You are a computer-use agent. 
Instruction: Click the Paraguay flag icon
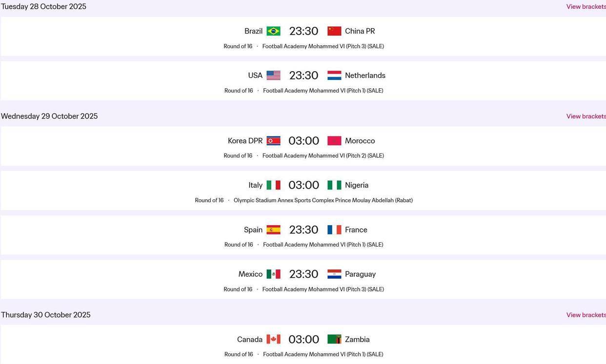[x=334, y=274]
